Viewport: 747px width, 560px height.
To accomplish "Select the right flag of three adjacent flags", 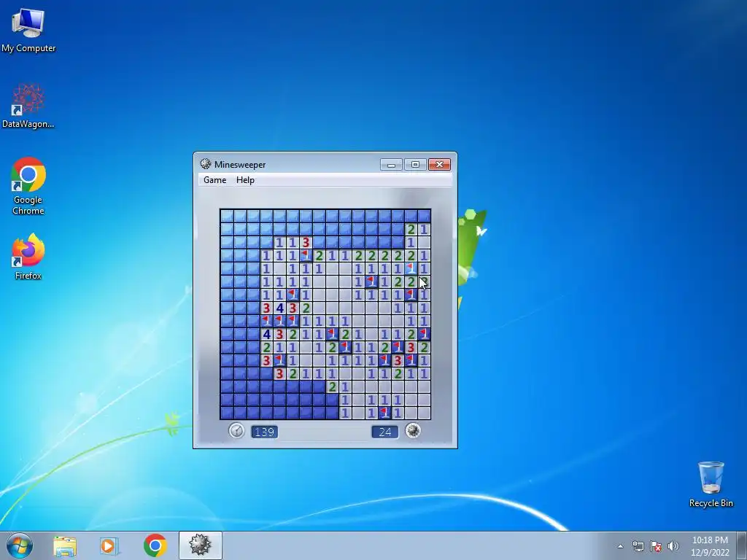I will tap(293, 322).
